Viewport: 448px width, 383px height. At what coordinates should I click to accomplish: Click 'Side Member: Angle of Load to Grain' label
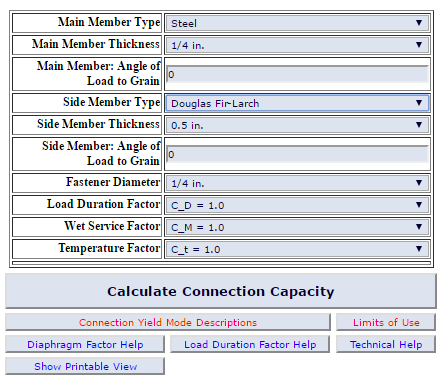(101, 153)
